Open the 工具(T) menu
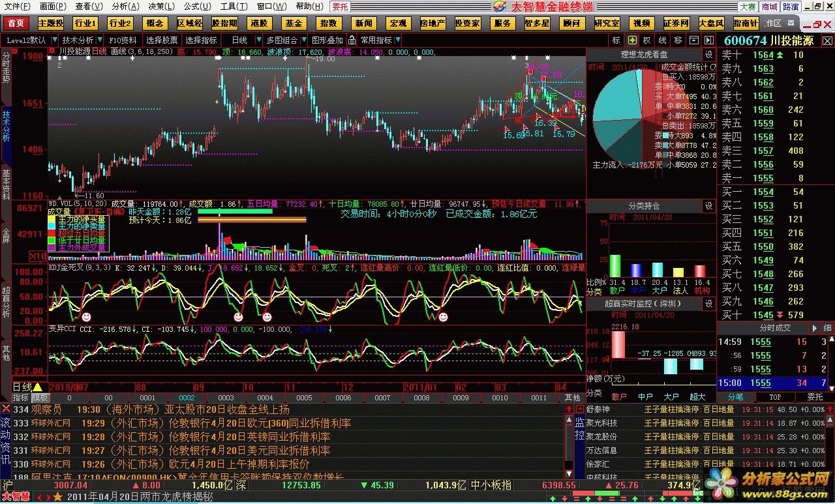Image resolution: width=835 pixels, height=504 pixels. click(x=233, y=7)
